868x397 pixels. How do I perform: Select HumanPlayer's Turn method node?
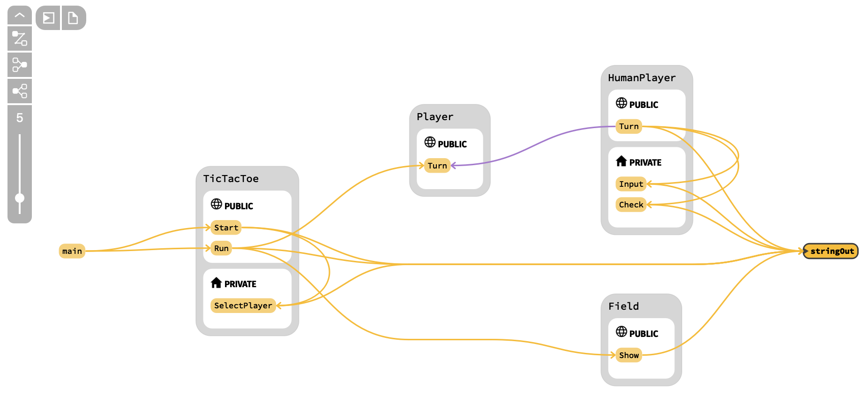[629, 126]
